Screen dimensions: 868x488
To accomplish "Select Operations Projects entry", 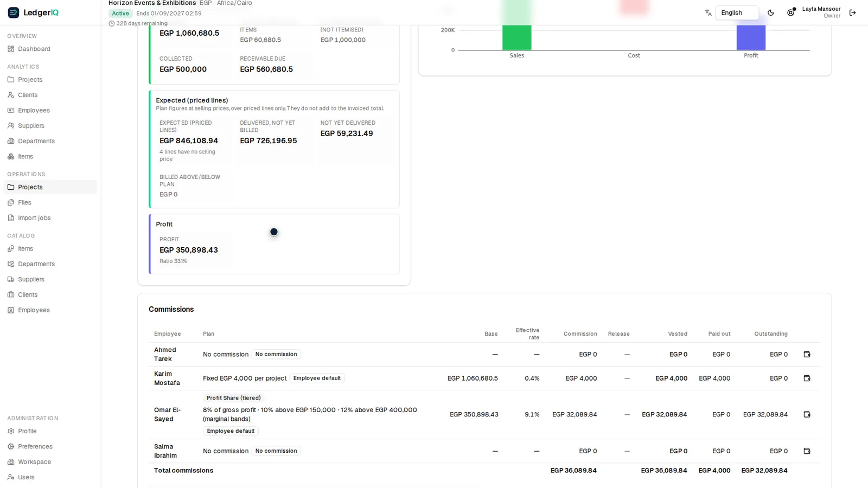I will [x=50, y=187].
